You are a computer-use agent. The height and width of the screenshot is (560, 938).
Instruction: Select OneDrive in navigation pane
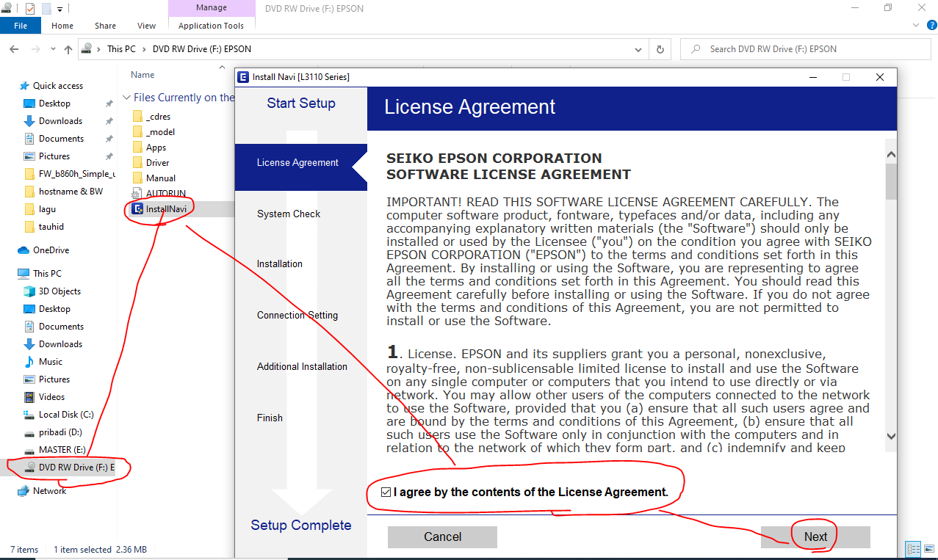(51, 250)
